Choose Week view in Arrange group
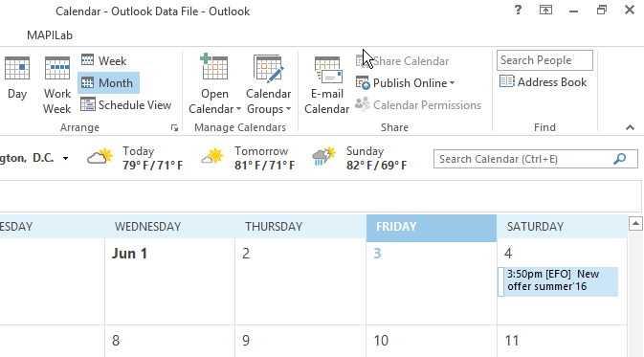Screen dimensions: 644x357 [x=104, y=61]
